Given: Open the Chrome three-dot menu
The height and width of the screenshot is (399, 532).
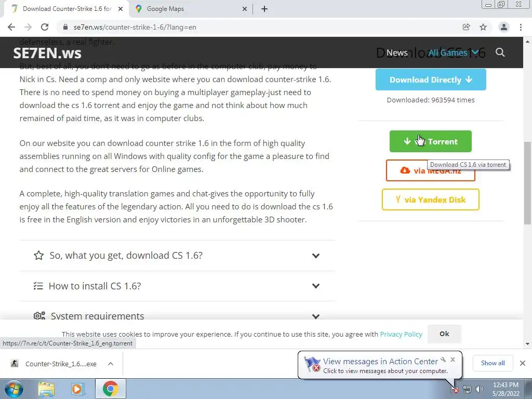Looking at the screenshot, I should tap(521, 27).
